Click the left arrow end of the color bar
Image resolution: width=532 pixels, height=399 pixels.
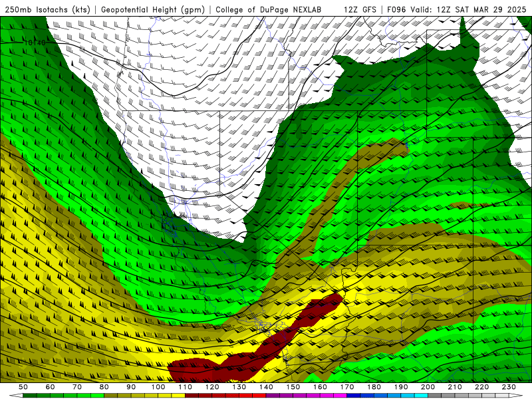tap(16, 396)
